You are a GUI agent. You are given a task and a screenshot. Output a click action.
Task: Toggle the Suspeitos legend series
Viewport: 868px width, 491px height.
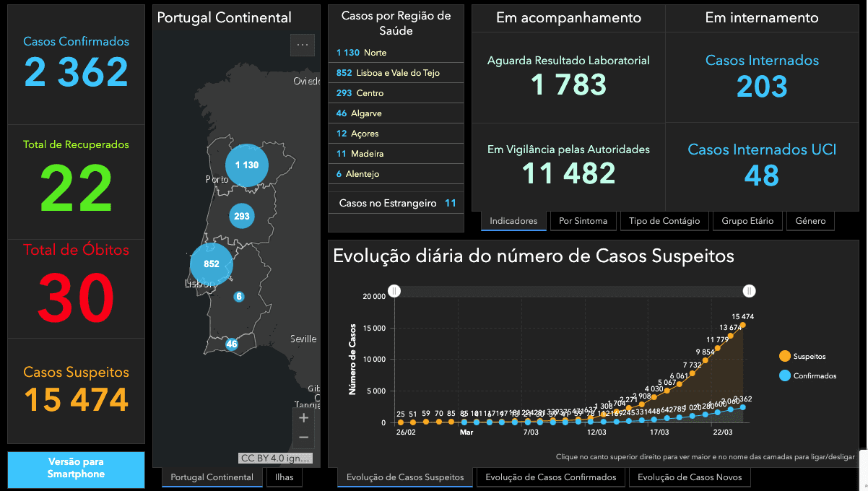tap(803, 356)
